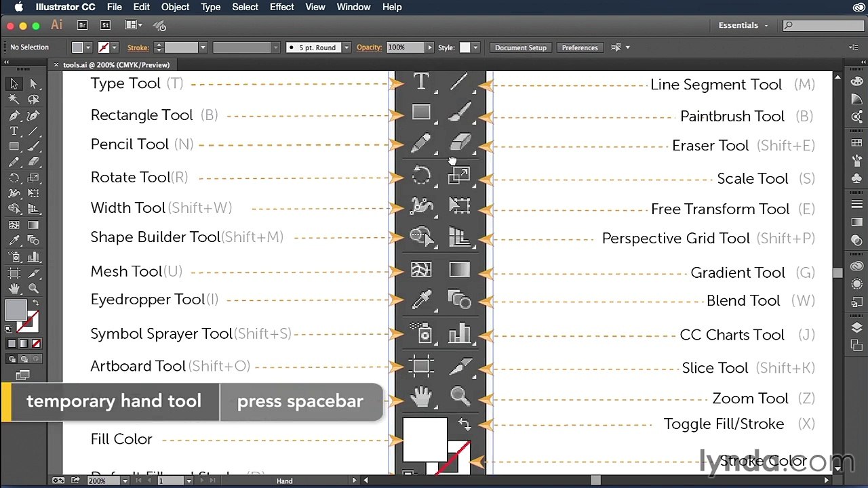This screenshot has width=868, height=488.
Task: Select the Pencil tool in left toolbar
Action: (x=14, y=163)
